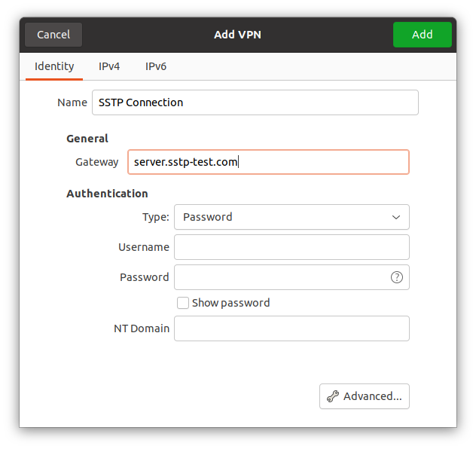Toggle the Show password checkbox

183,303
